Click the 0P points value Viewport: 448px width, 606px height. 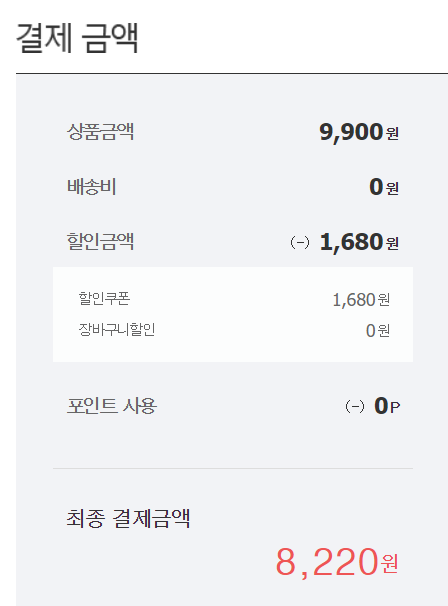pyautogui.click(x=387, y=406)
